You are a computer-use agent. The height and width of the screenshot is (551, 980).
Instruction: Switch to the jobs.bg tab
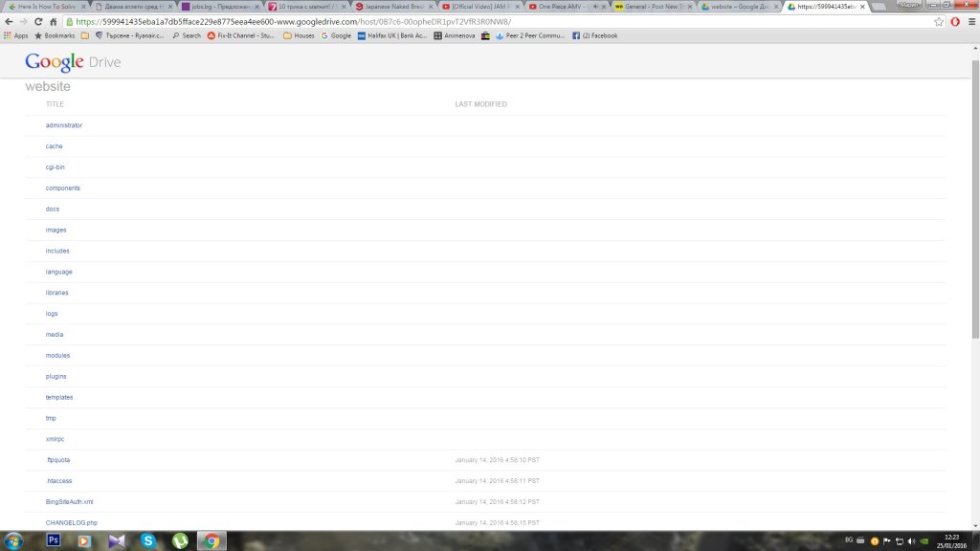221,7
